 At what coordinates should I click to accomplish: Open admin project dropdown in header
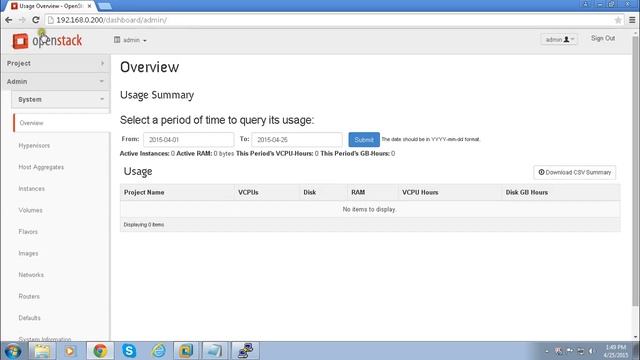click(x=130, y=40)
